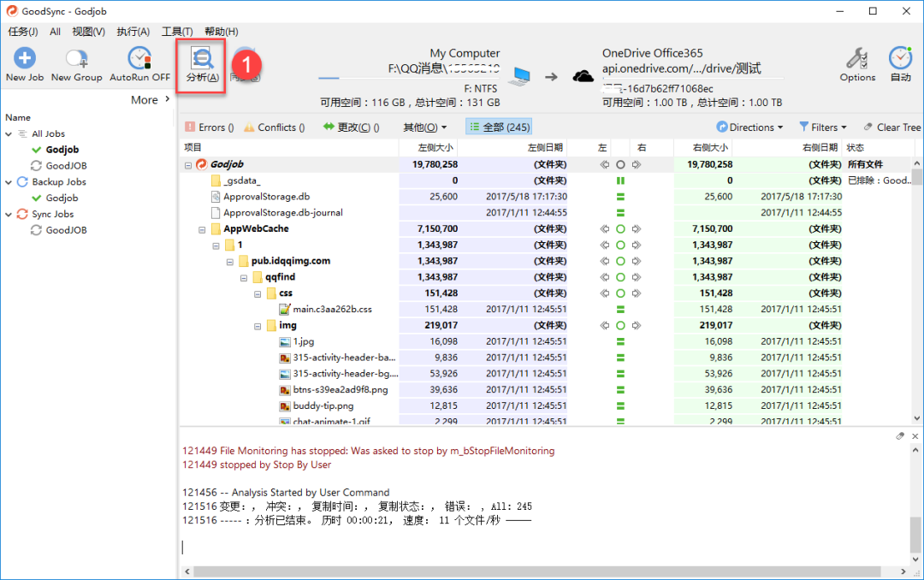Open the 帮助(H) menu
This screenshot has height=580, width=924.
pyautogui.click(x=222, y=32)
